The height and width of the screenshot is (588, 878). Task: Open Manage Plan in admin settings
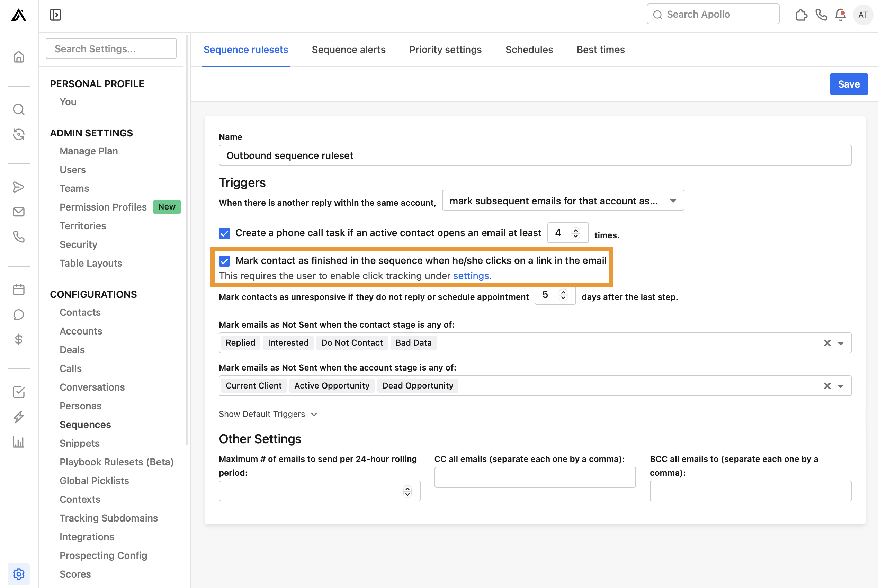[x=89, y=151]
